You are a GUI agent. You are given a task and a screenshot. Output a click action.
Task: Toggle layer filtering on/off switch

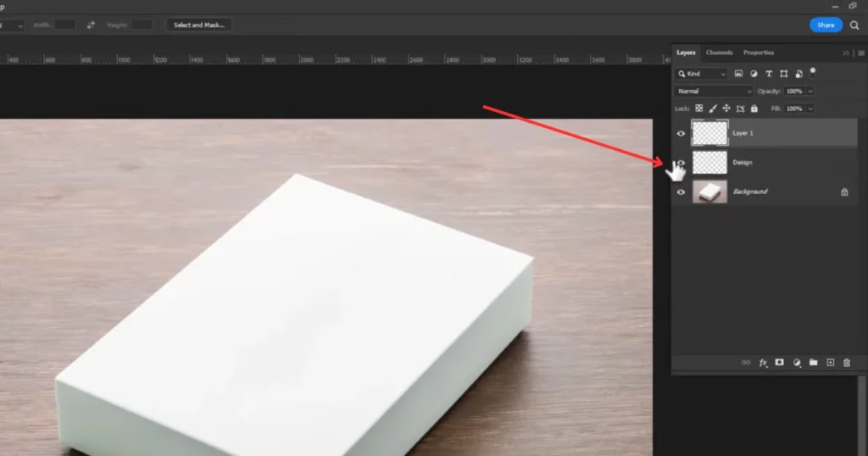(813, 73)
